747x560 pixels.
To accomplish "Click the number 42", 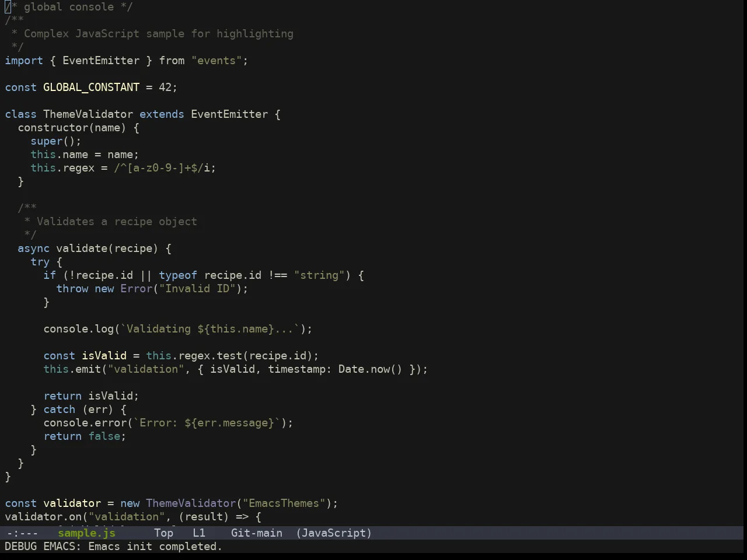I will [165, 87].
